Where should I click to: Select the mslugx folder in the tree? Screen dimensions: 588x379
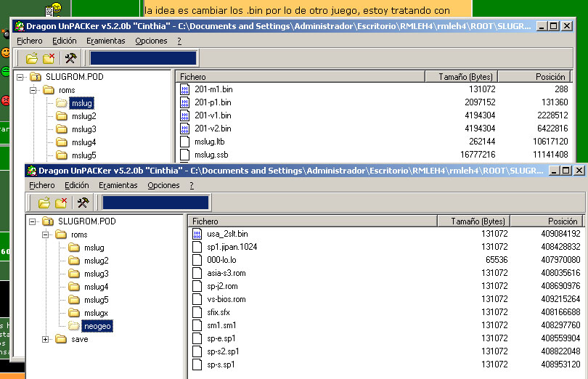click(96, 313)
